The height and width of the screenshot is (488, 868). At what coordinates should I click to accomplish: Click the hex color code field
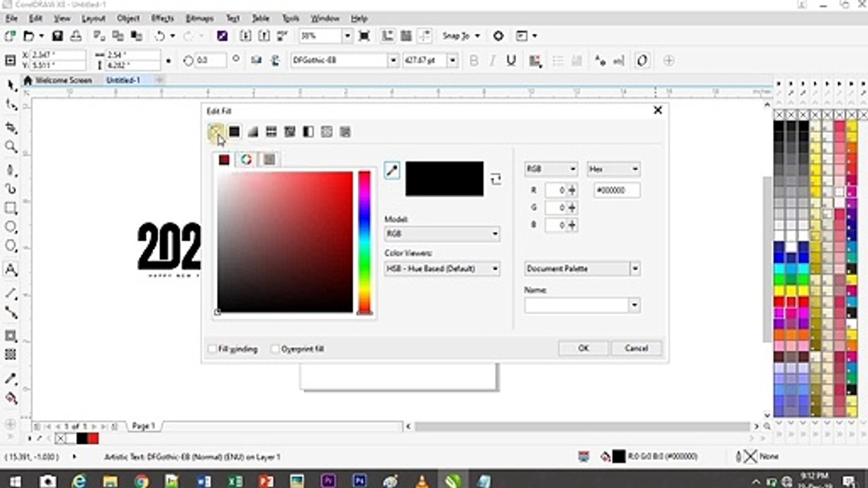[617, 191]
